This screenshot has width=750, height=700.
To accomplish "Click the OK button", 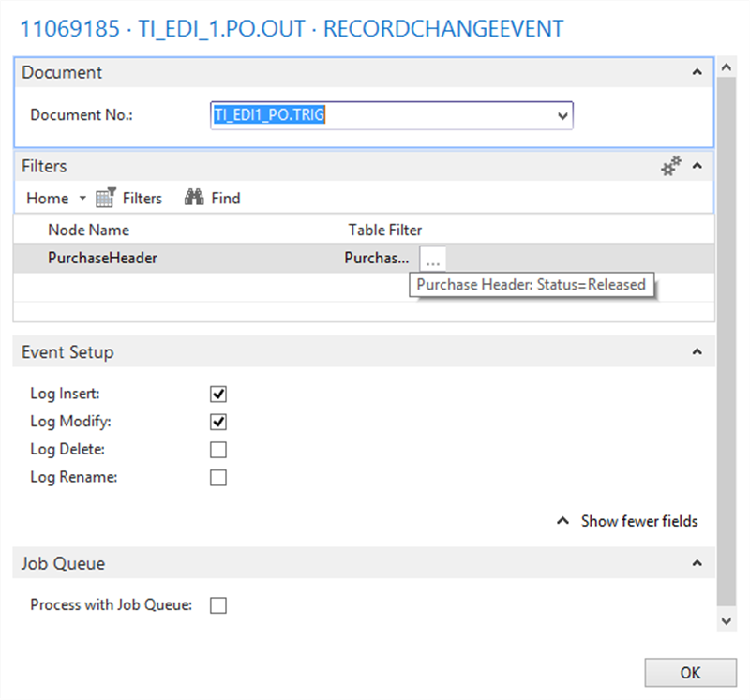I will coord(690,673).
